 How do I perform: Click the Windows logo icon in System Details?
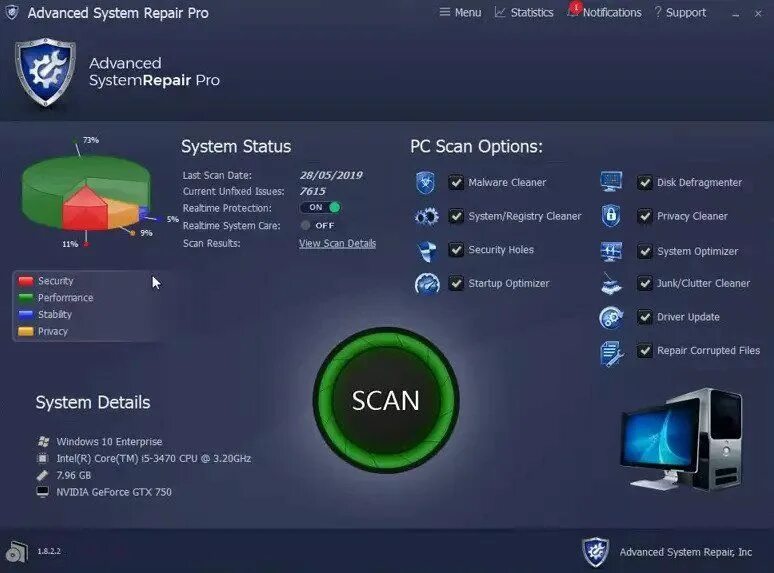[43, 441]
